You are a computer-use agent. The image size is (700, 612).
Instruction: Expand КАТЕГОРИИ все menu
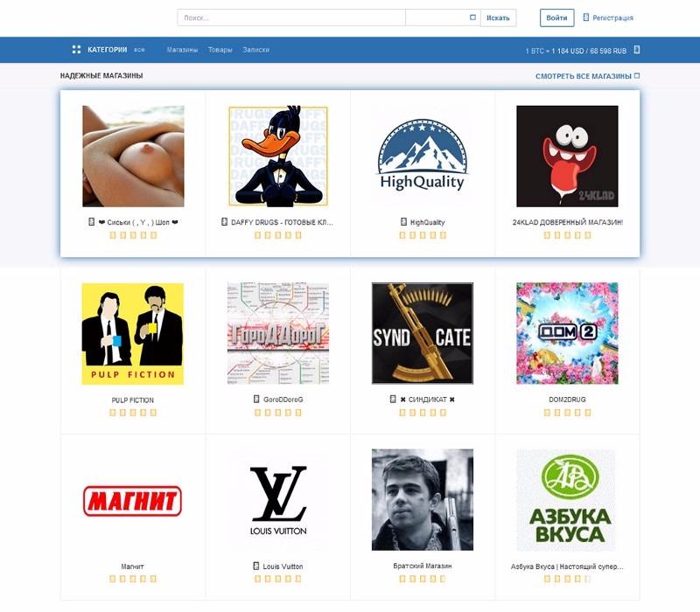coord(116,50)
